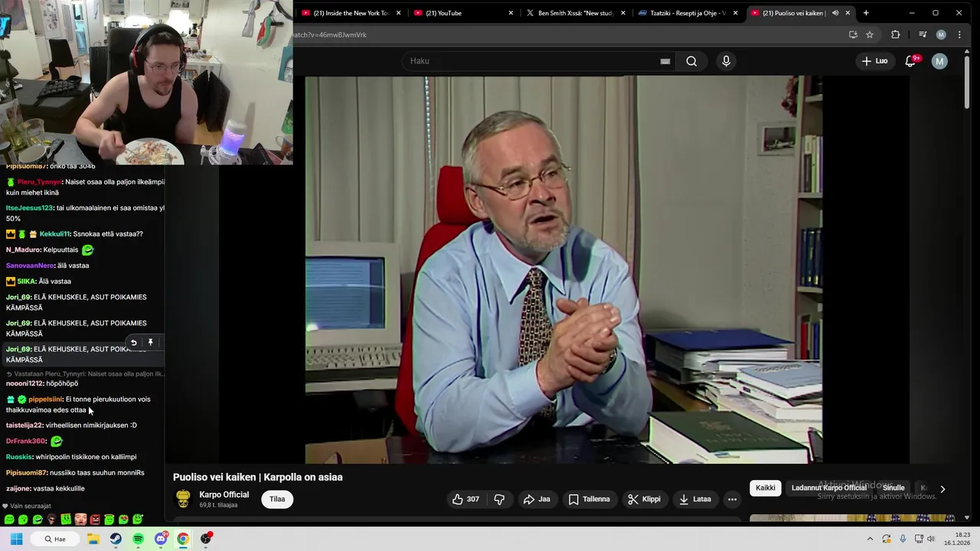
Task: Click chat username pippelsiini
Action: coord(46,399)
